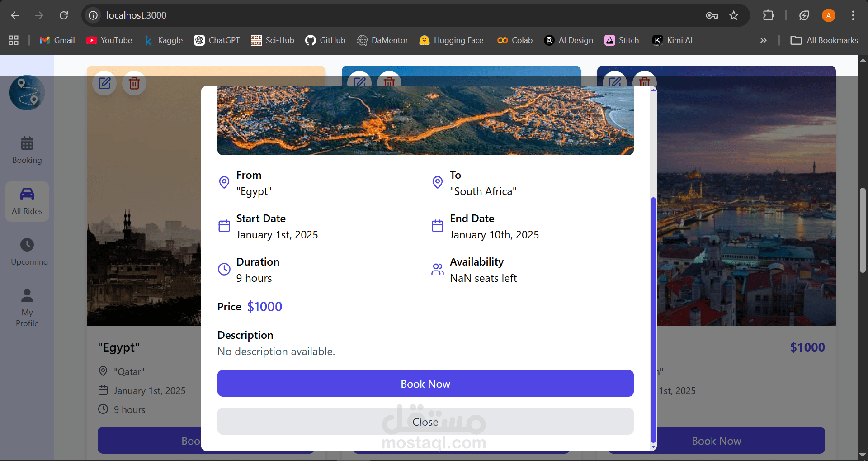Open the AI Design bookmark

(x=569, y=40)
